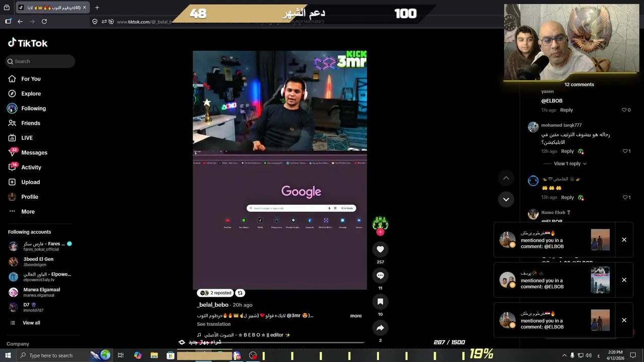
Task: Click the tray volume icon
Action: tap(589, 355)
